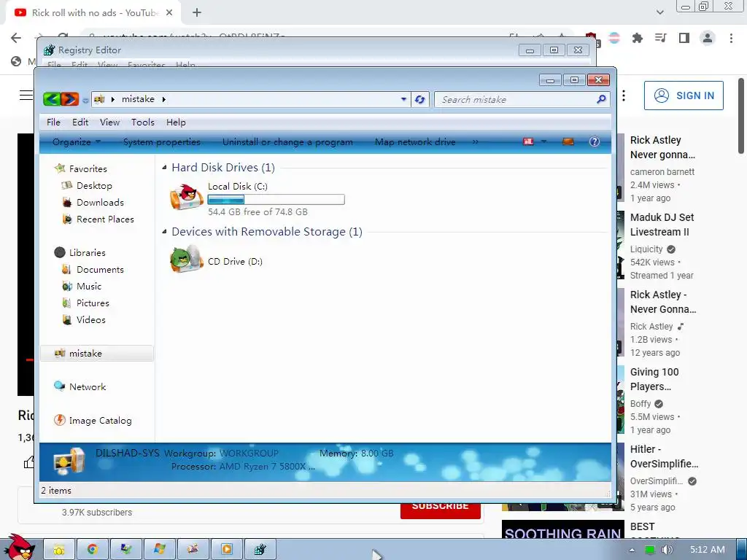Click the 5:12 AM taskbar clock

pos(708,550)
